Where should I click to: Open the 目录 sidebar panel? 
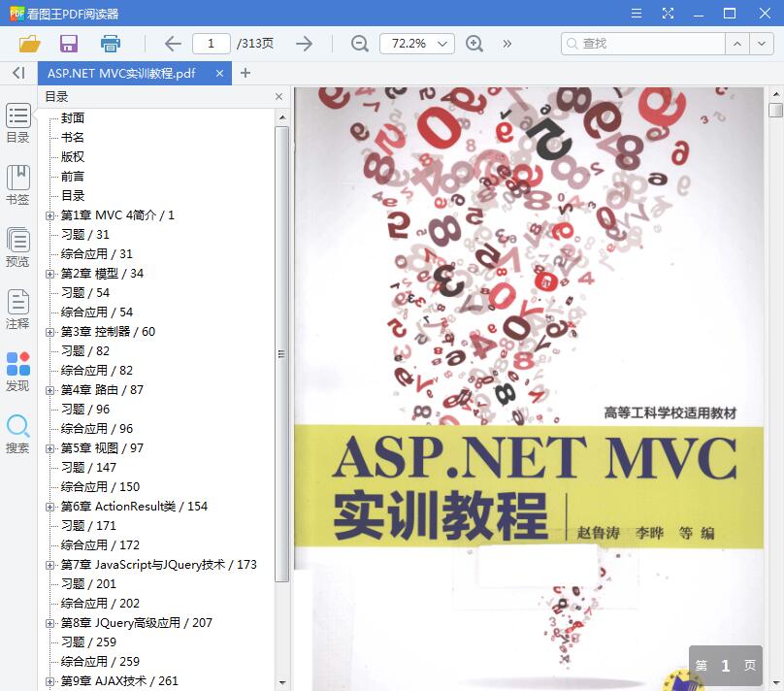coord(18,123)
